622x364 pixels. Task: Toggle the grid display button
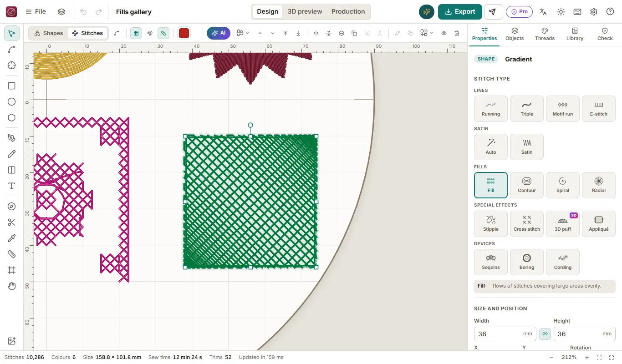(136, 33)
